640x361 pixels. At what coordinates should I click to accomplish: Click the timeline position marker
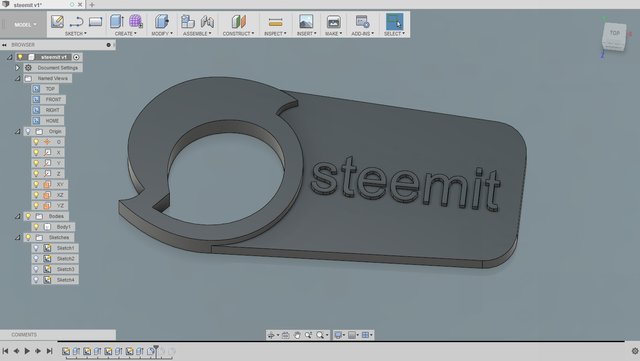click(156, 350)
